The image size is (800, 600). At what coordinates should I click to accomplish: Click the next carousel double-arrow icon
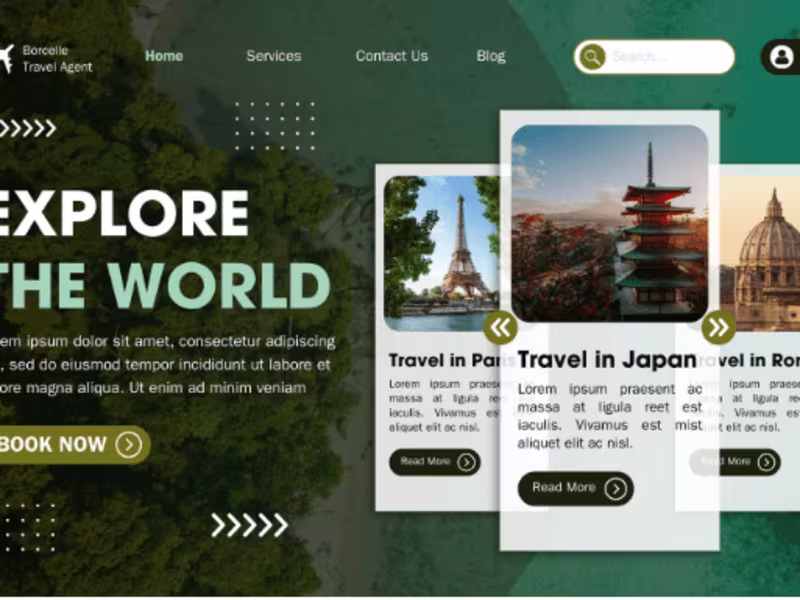(718, 327)
